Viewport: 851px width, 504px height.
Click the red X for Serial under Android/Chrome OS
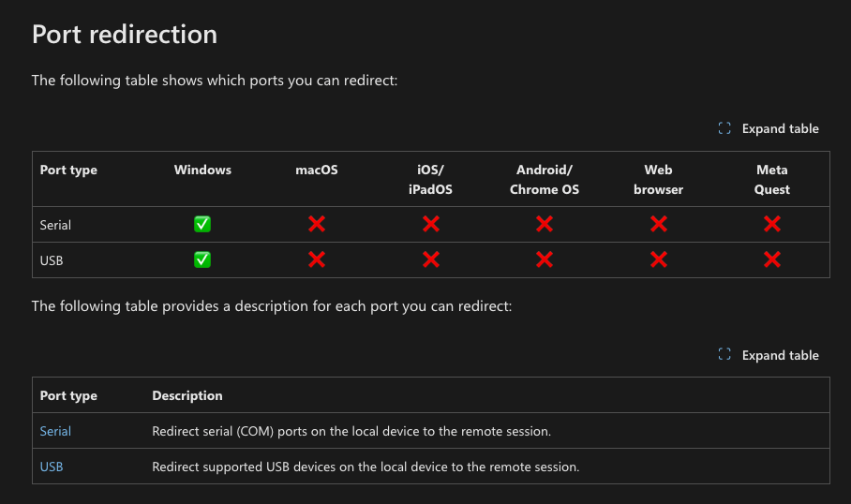(545, 224)
